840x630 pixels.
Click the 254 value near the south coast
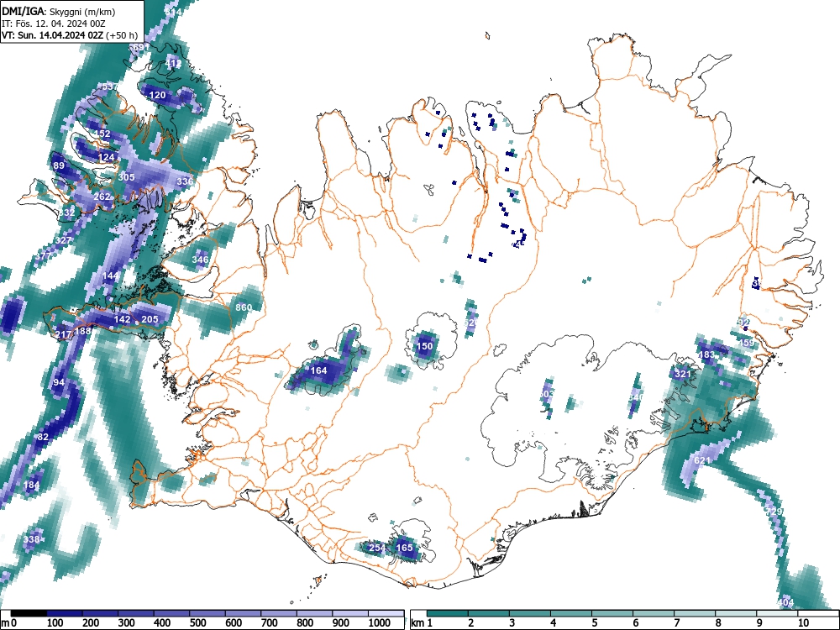(377, 548)
